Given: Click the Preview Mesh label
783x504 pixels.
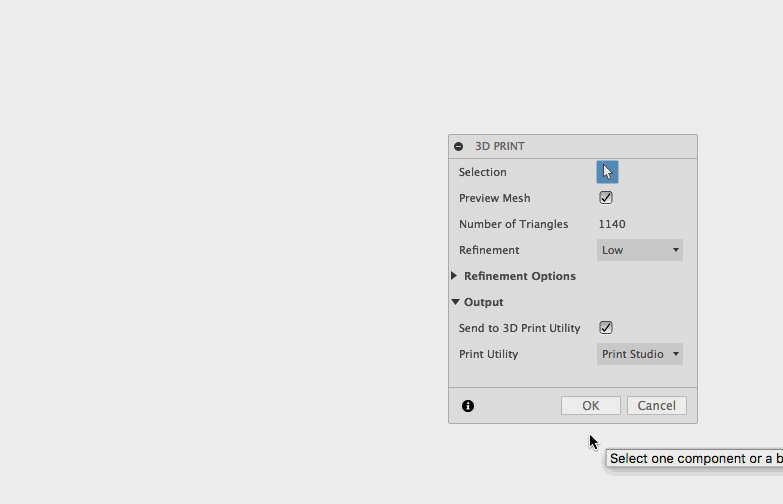Looking at the screenshot, I should [494, 198].
